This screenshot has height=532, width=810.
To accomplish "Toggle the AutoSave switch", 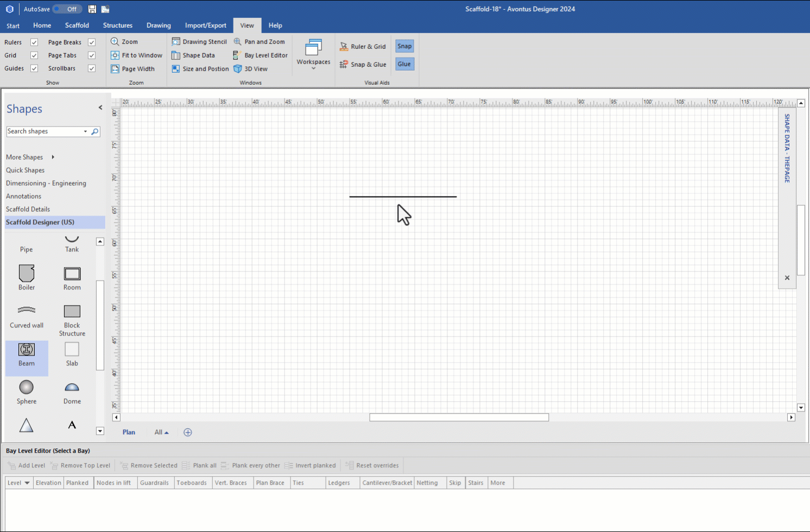I will pyautogui.click(x=67, y=9).
